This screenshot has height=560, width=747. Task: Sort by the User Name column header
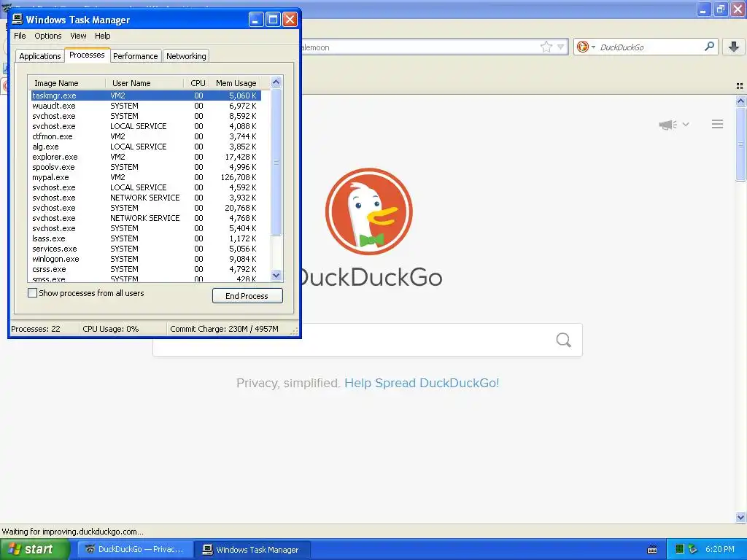coord(144,83)
